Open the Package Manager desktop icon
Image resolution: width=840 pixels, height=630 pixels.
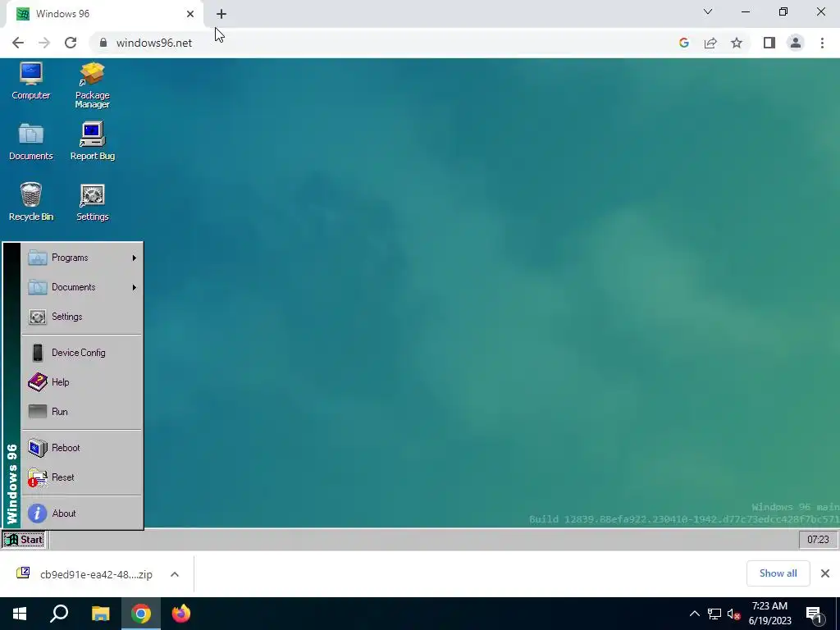tap(92, 85)
